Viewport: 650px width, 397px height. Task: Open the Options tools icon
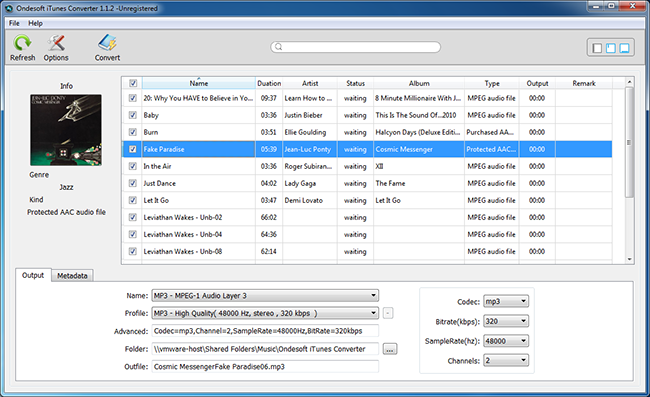click(56, 43)
